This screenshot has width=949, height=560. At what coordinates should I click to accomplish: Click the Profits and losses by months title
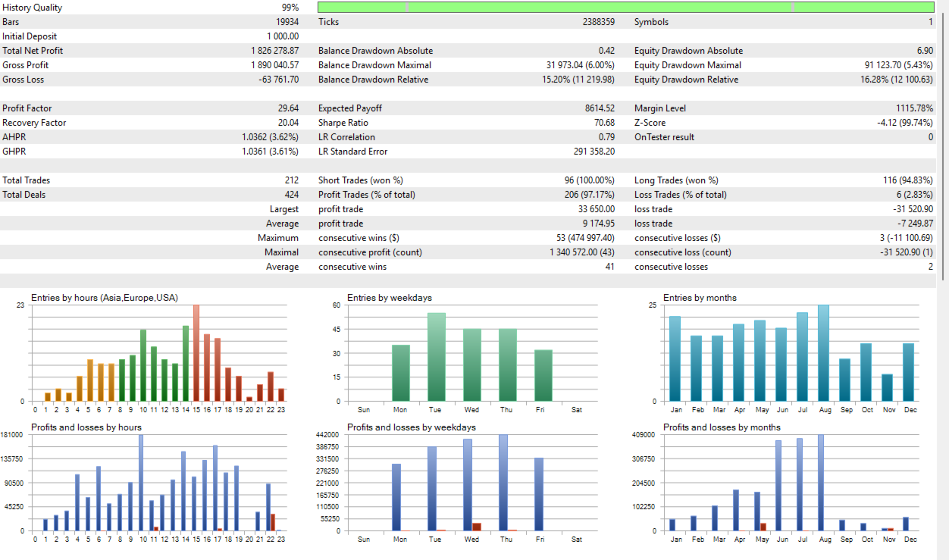tap(722, 427)
